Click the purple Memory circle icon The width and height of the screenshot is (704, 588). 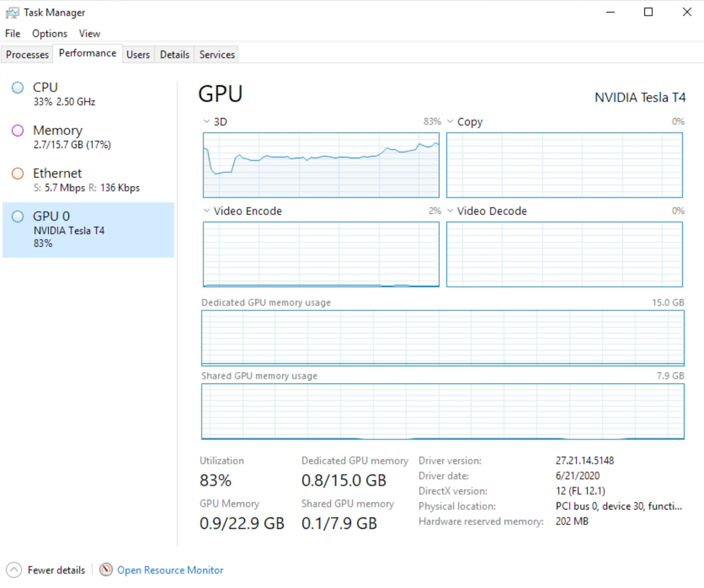click(18, 131)
